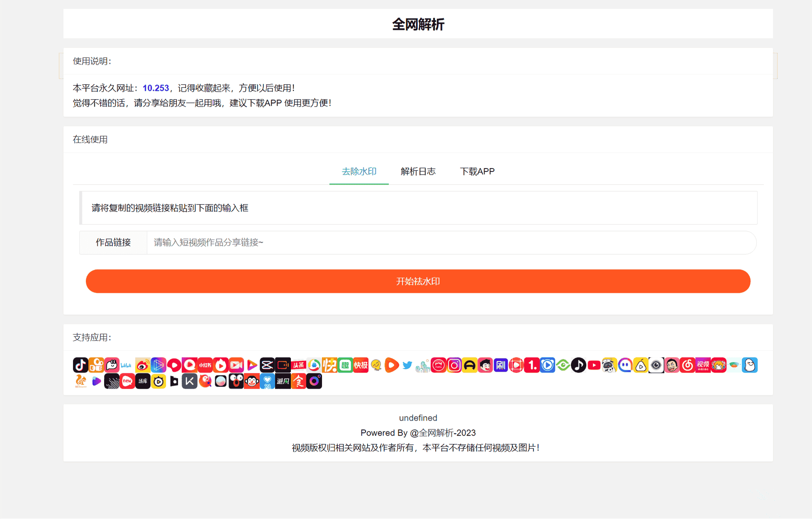Click the 全网解析 page title
Screen dimensions: 812x519
click(x=418, y=24)
